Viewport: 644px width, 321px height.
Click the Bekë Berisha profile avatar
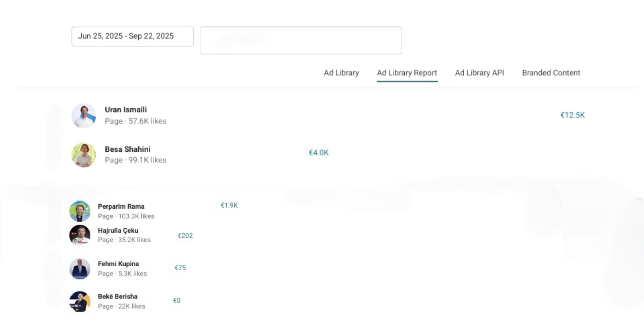click(80, 301)
